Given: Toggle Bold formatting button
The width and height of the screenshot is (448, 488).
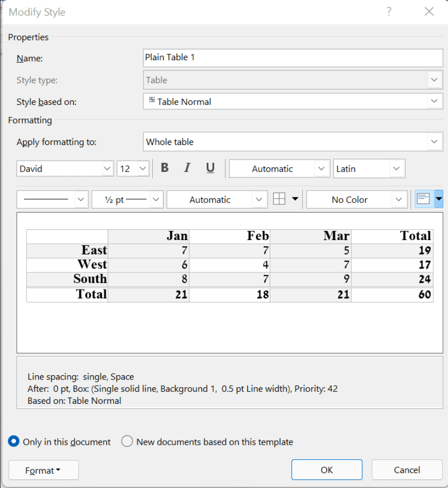Looking at the screenshot, I should click(x=165, y=168).
